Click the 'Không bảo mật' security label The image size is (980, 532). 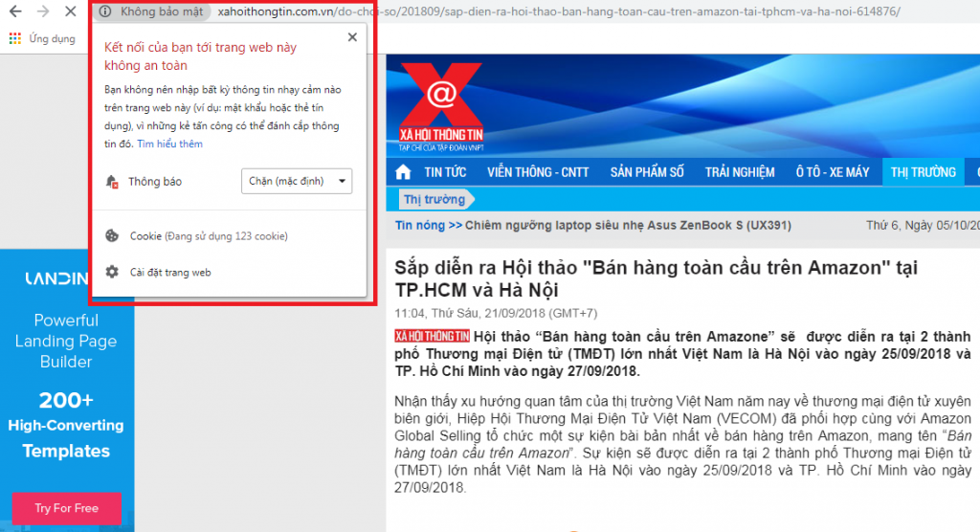[161, 11]
